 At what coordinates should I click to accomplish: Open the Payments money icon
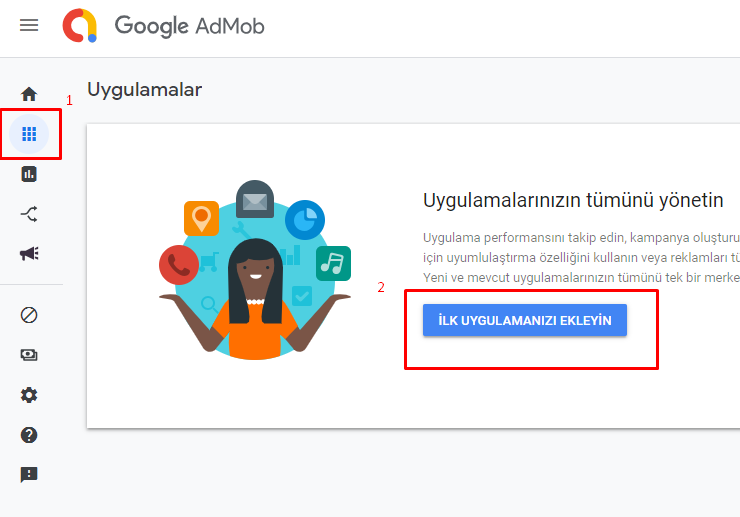(29, 355)
